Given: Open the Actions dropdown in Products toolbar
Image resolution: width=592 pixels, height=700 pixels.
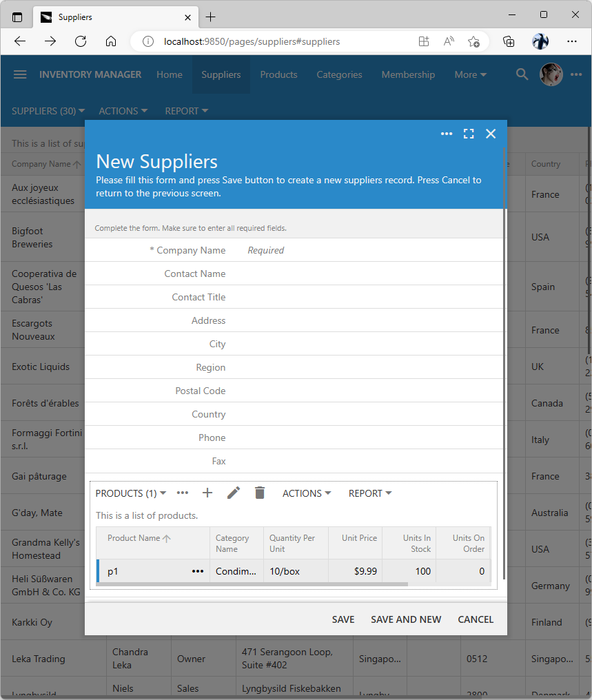Looking at the screenshot, I should point(307,493).
